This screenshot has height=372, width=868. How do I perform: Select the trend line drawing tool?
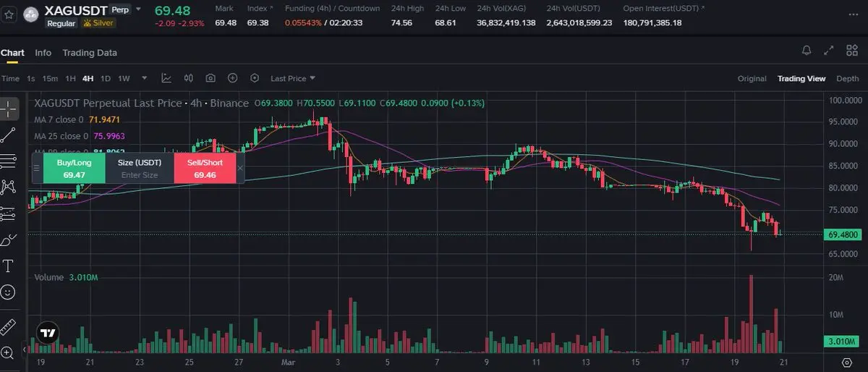coord(8,135)
